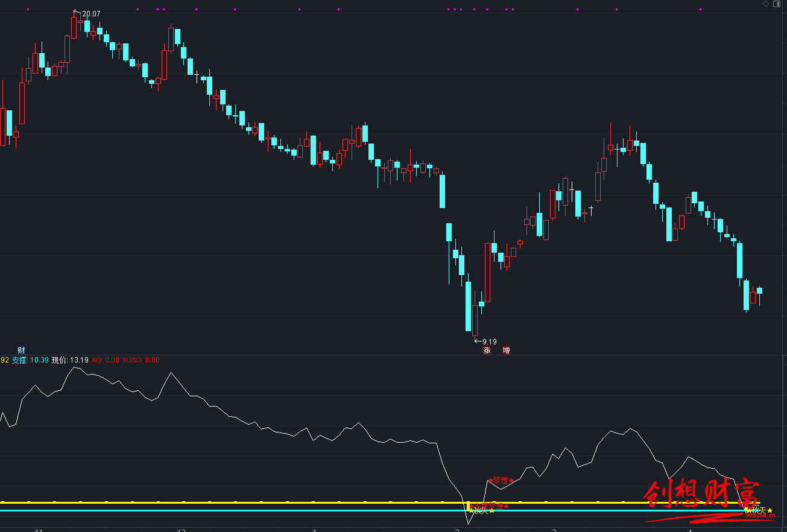Image resolution: width=787 pixels, height=532 pixels.
Task: Open the 涨 event marker under the chart
Action: point(487,350)
